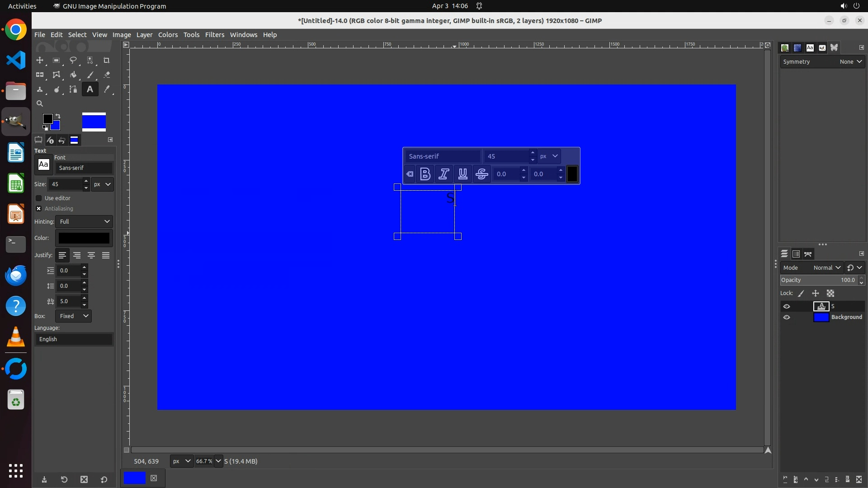
Task: Select the Crop tool in toolbox
Action: [107, 60]
